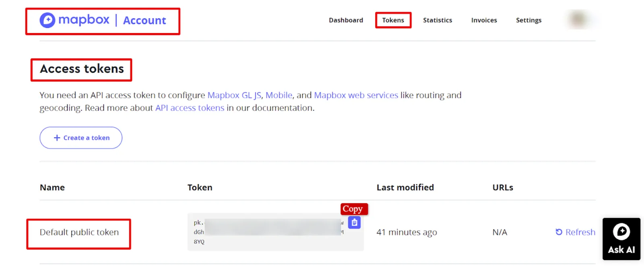
Task: Click the Refresh icon for the default token
Action: (559, 232)
